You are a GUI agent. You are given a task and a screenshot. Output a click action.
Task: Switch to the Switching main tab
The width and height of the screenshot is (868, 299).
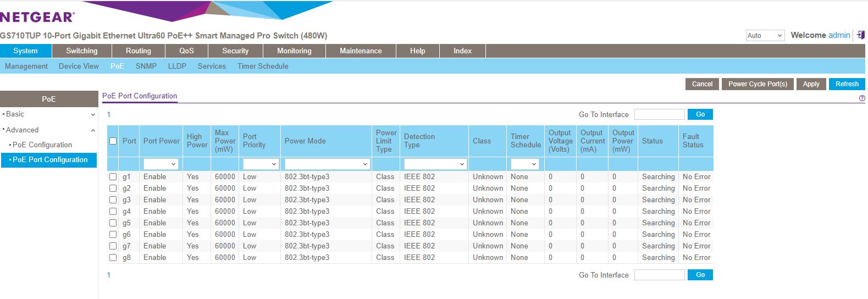point(82,51)
